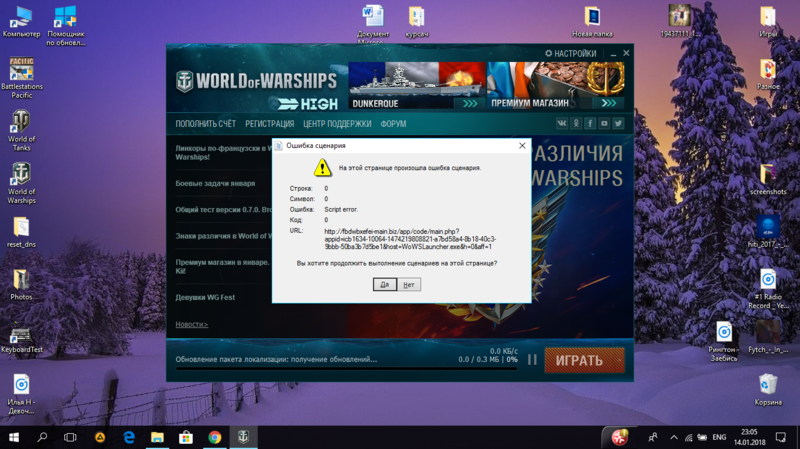Open the YouTube icon in launcher

pyautogui.click(x=604, y=123)
